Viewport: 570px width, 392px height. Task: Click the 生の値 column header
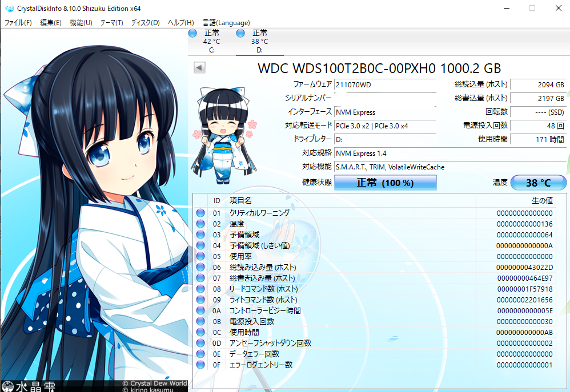pos(516,200)
